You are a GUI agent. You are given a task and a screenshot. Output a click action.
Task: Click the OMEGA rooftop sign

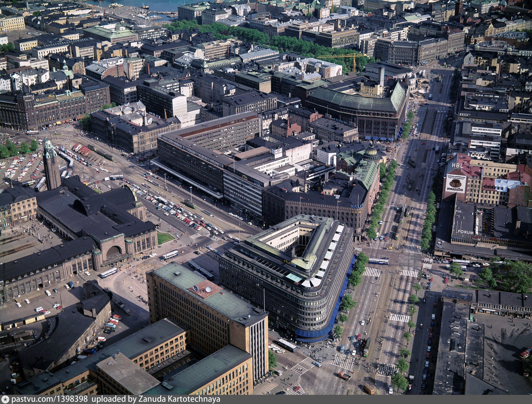click(28, 96)
